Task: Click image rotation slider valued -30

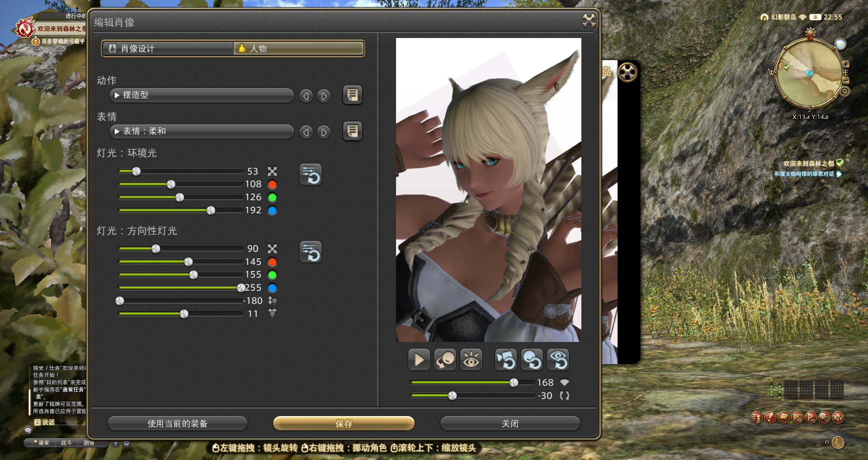Action: point(473,396)
